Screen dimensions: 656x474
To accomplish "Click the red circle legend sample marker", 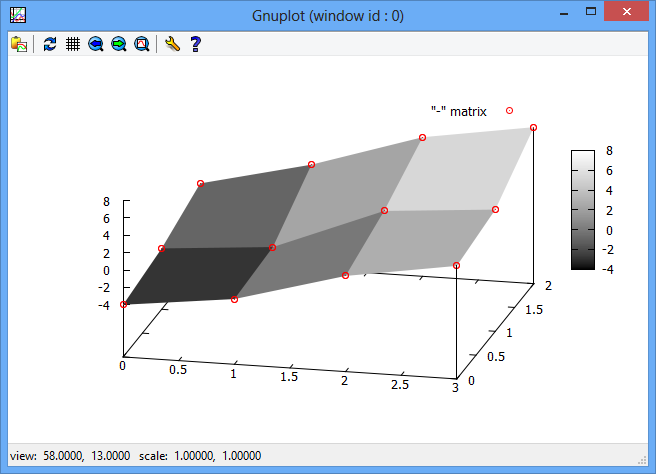I will (x=509, y=110).
